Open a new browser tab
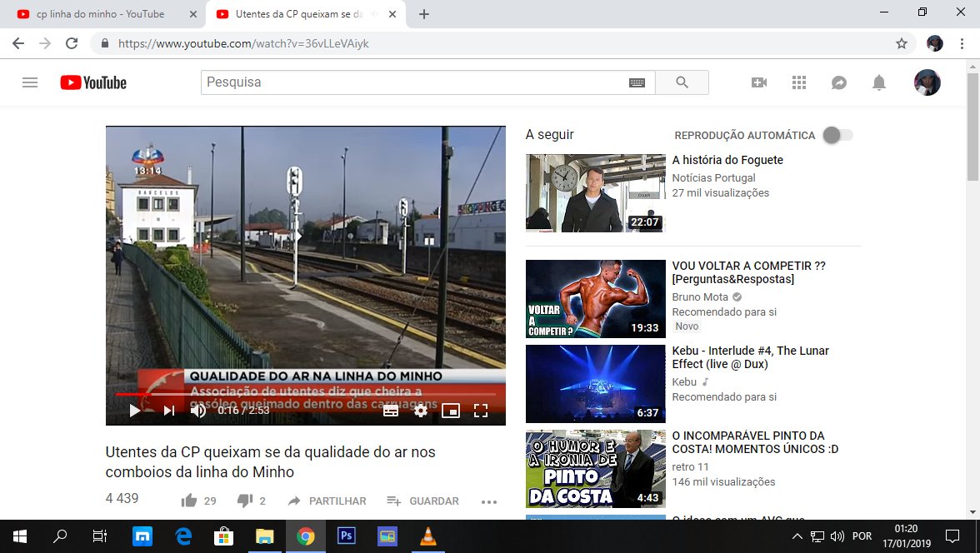Viewport: 980px width, 553px height. coord(423,14)
